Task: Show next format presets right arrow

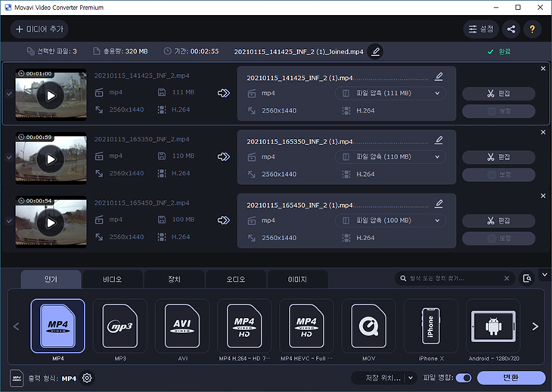Action: [535, 326]
